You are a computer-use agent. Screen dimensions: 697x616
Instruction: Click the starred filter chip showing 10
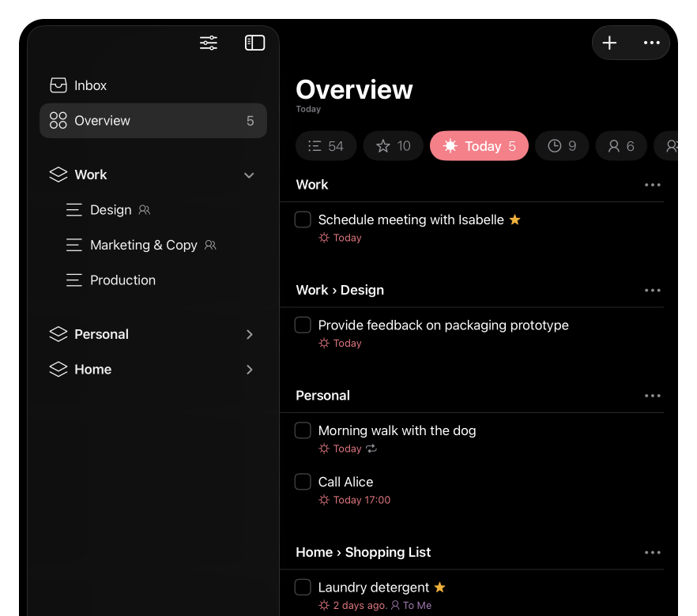pos(393,146)
